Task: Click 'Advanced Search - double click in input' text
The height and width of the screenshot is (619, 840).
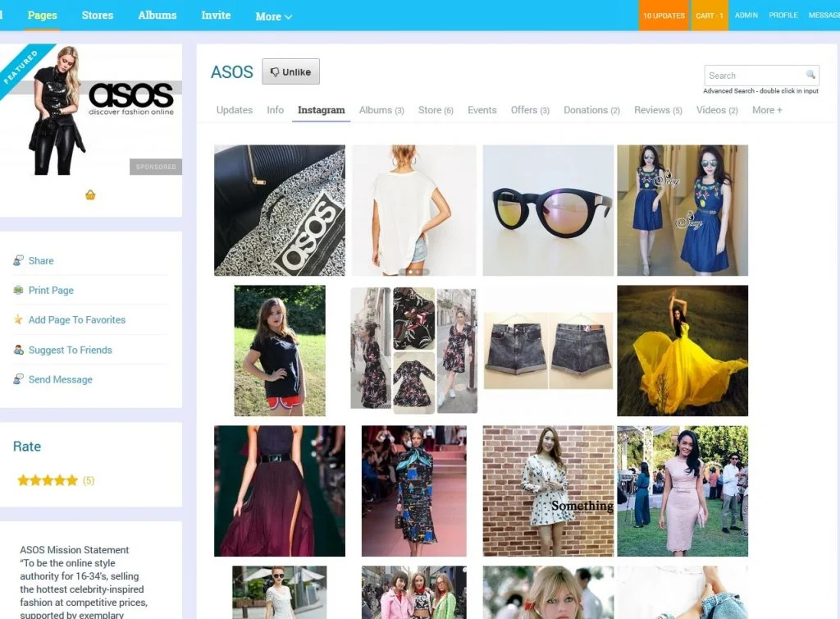Action: (760, 91)
